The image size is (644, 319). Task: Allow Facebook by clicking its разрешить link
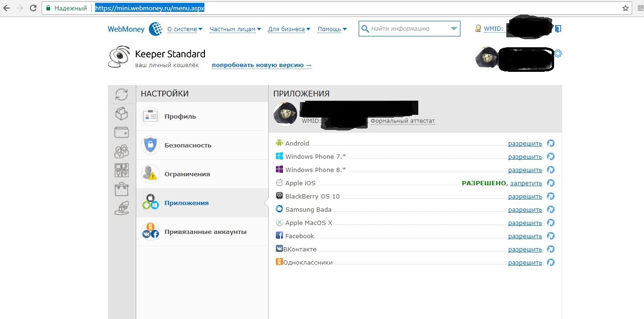click(x=525, y=236)
